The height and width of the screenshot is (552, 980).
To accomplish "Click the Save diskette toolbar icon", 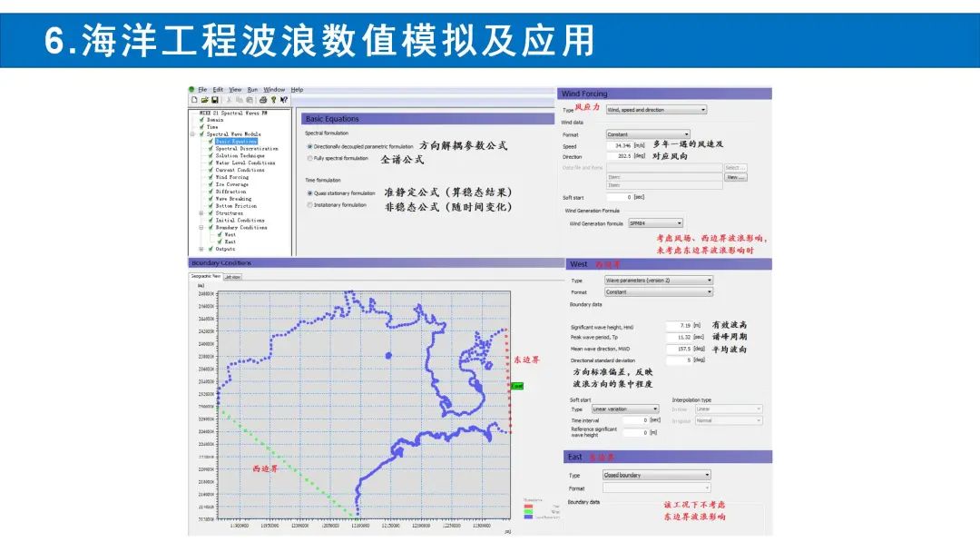I will 213,100.
